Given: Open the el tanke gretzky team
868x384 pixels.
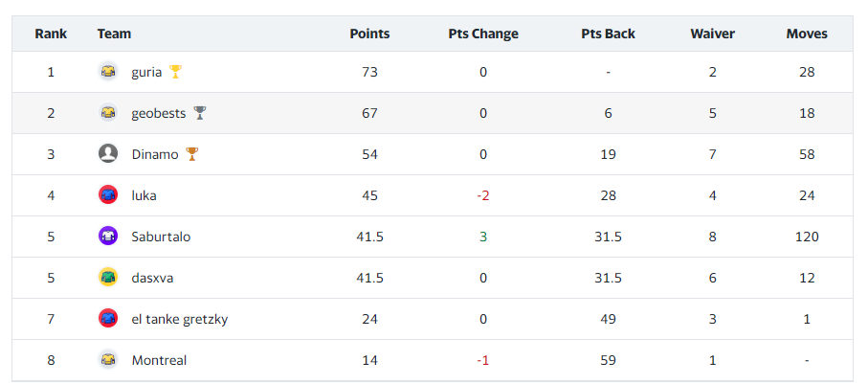Looking at the screenshot, I should pyautogui.click(x=180, y=319).
